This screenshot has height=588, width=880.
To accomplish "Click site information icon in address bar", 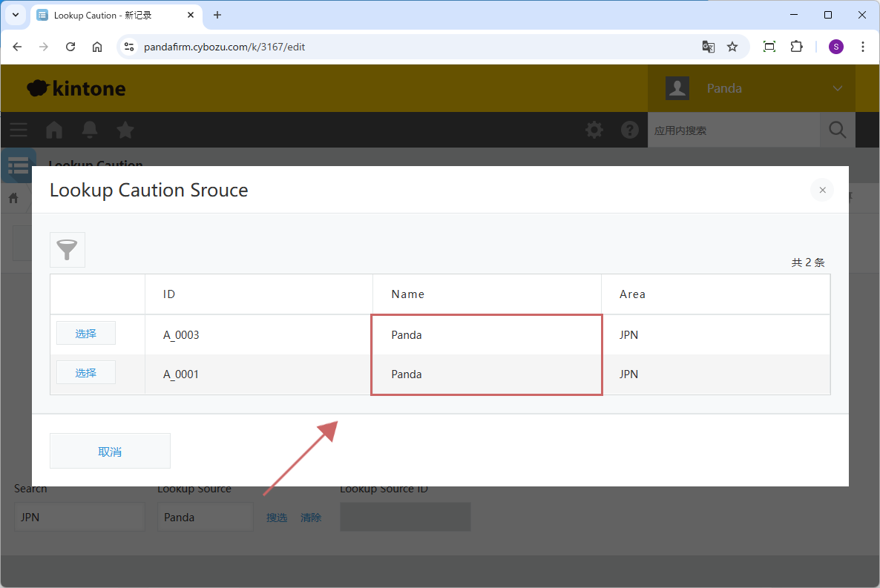I will pyautogui.click(x=129, y=47).
